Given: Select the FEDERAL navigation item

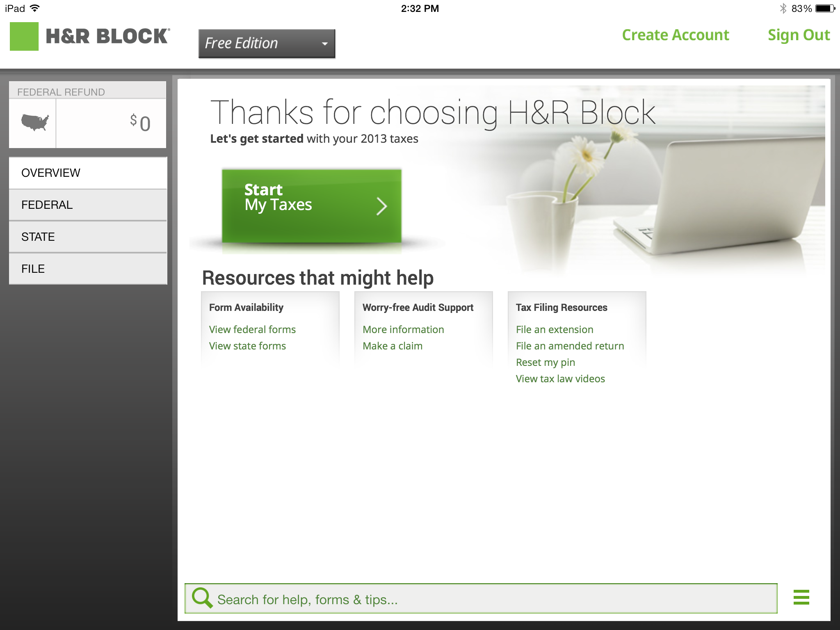Looking at the screenshot, I should [x=87, y=205].
